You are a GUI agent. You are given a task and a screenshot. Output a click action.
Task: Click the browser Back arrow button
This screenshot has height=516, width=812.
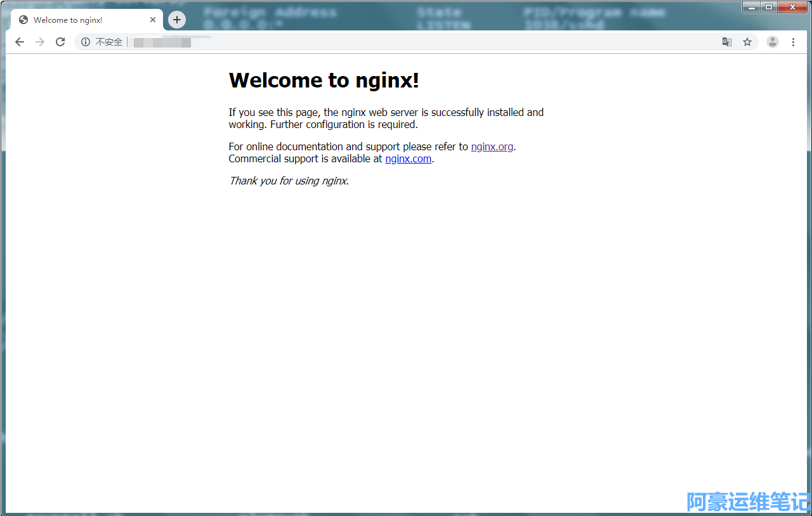[x=20, y=42]
